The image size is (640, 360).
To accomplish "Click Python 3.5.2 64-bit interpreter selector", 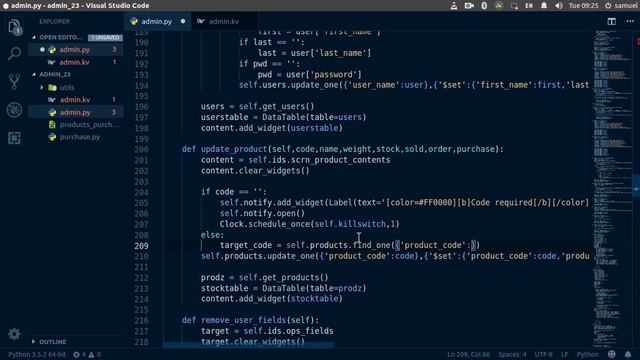I will [37, 354].
